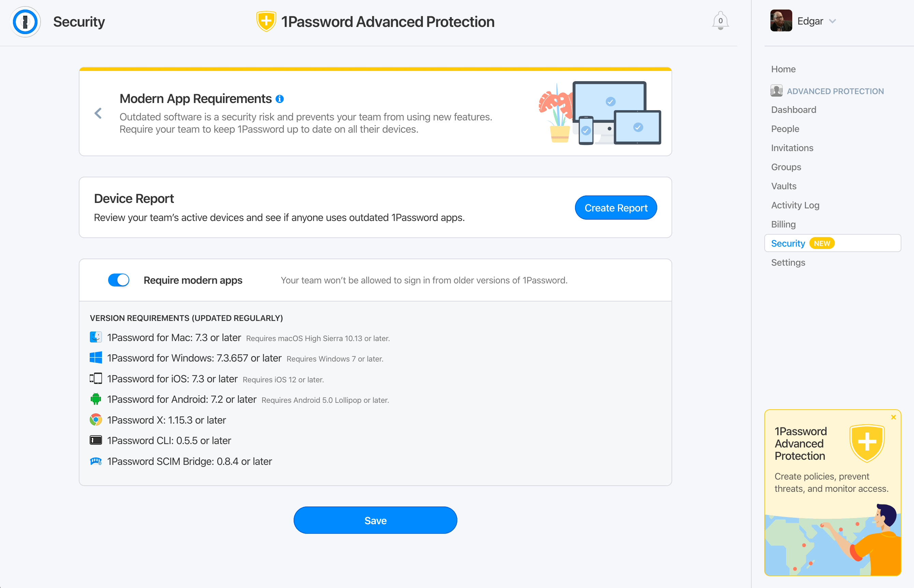Viewport: 914px width, 588px height.
Task: Click the 1Password X Chrome icon
Action: [x=97, y=420]
